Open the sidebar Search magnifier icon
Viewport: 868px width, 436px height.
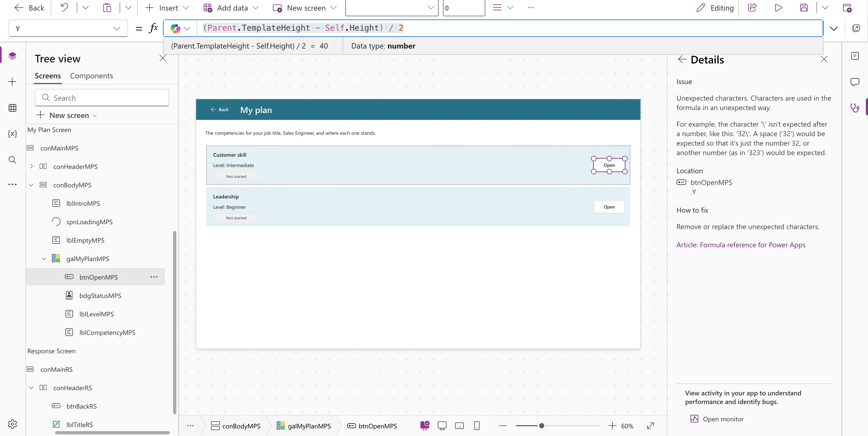click(12, 160)
